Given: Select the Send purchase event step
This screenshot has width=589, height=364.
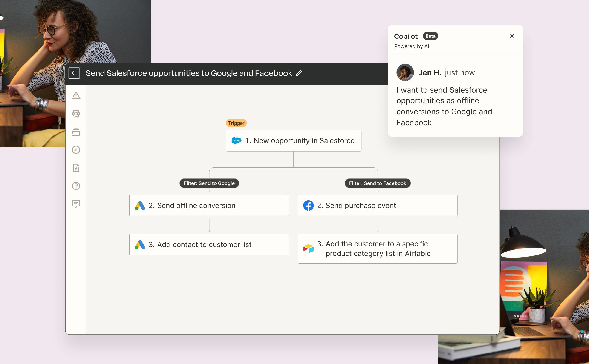Looking at the screenshot, I should (378, 206).
